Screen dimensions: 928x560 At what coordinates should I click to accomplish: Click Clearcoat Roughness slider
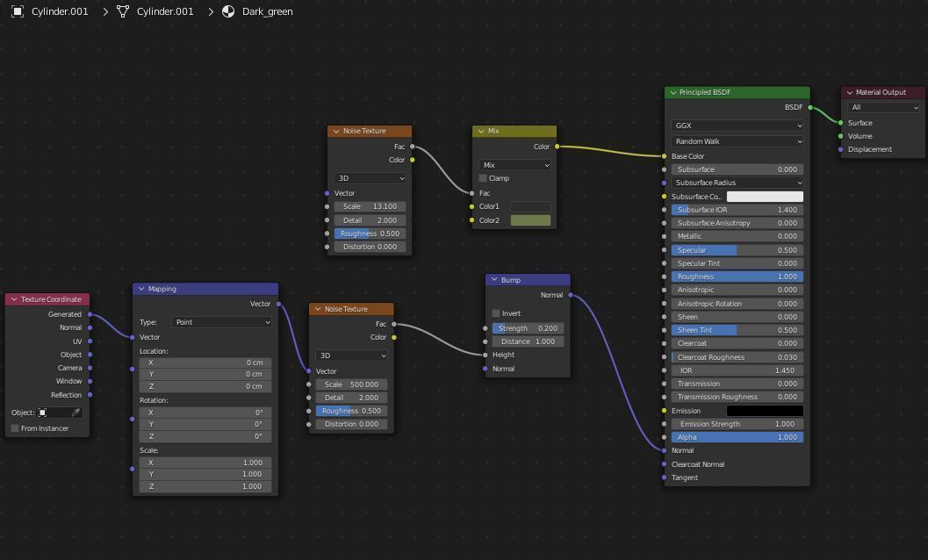click(x=737, y=357)
